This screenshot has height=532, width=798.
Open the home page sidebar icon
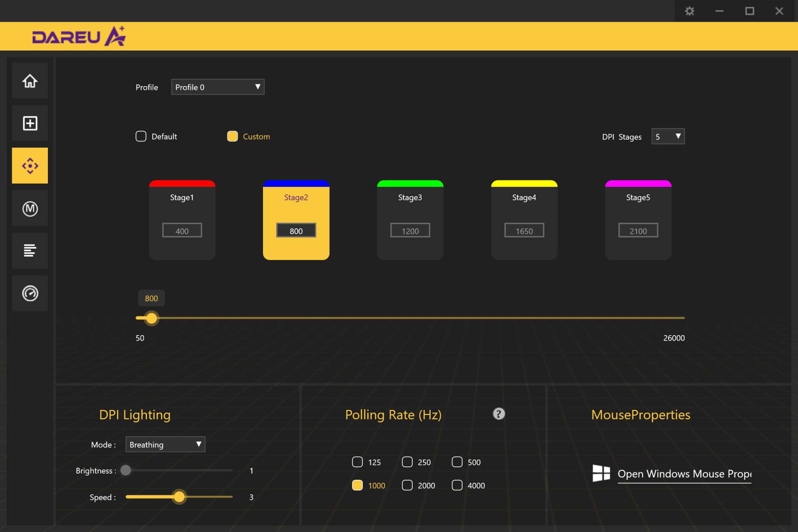pyautogui.click(x=30, y=81)
